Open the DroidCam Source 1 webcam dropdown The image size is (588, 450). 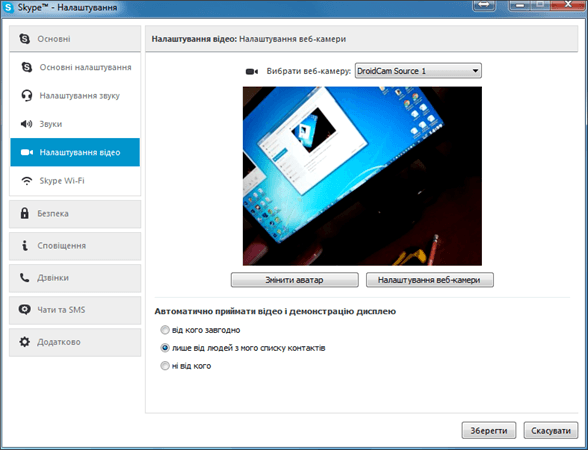(418, 71)
